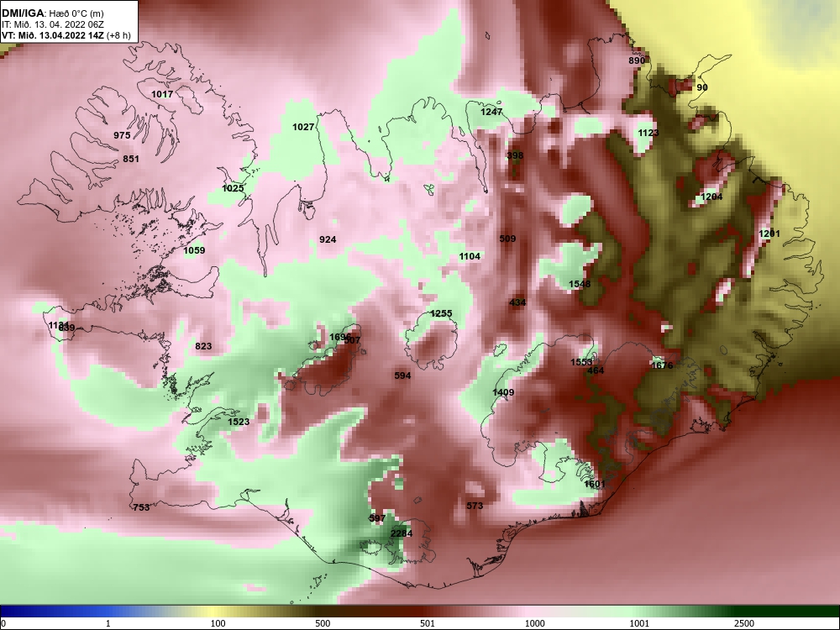The image size is (840, 630).
Task: Select the 975 value on the map
Action: tap(122, 135)
